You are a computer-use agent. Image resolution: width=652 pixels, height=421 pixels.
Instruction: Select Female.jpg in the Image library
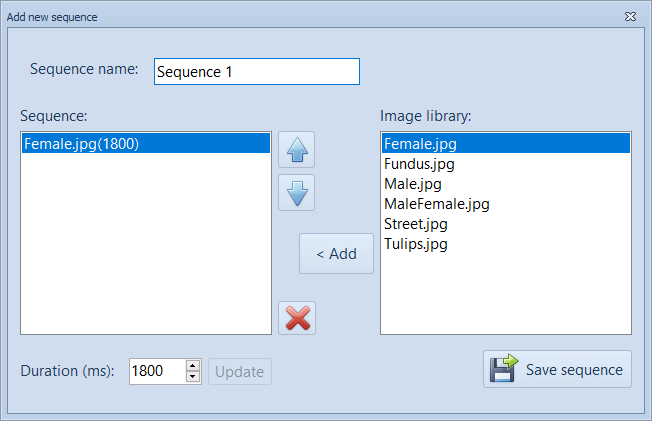pos(418,143)
